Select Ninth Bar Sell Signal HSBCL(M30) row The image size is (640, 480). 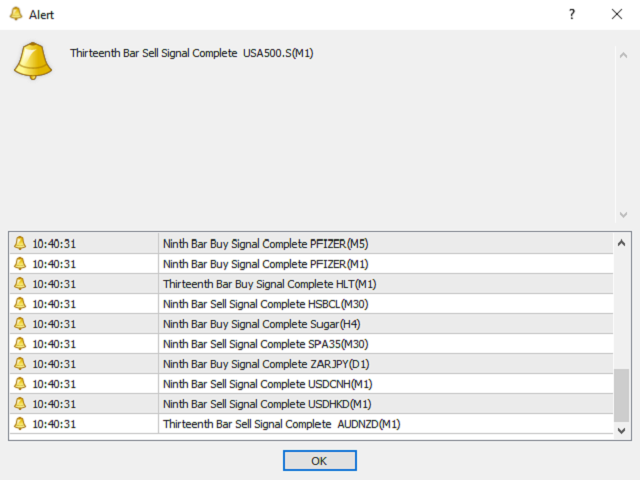(311, 304)
